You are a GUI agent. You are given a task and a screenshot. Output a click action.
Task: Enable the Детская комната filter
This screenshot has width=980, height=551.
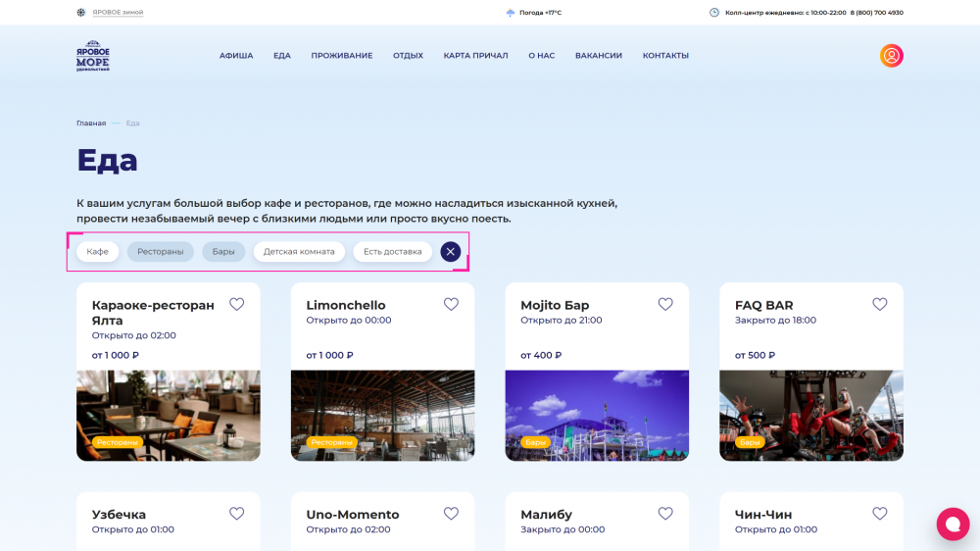pos(299,252)
